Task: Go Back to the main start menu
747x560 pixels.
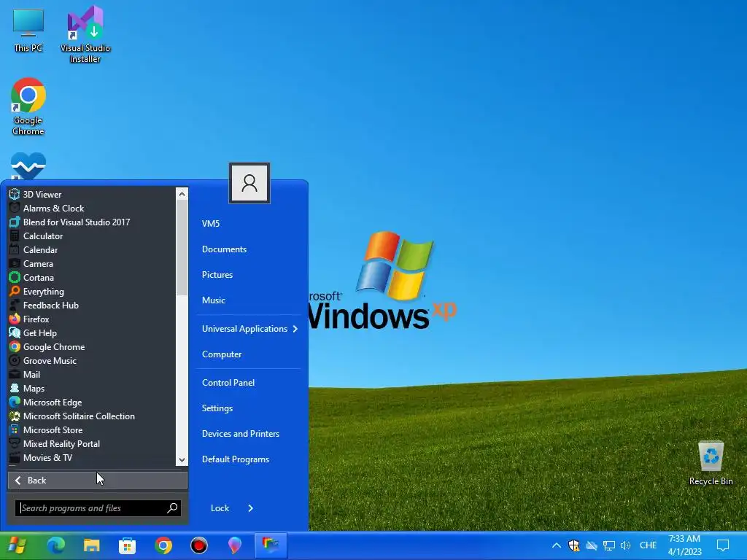Action: click(98, 480)
